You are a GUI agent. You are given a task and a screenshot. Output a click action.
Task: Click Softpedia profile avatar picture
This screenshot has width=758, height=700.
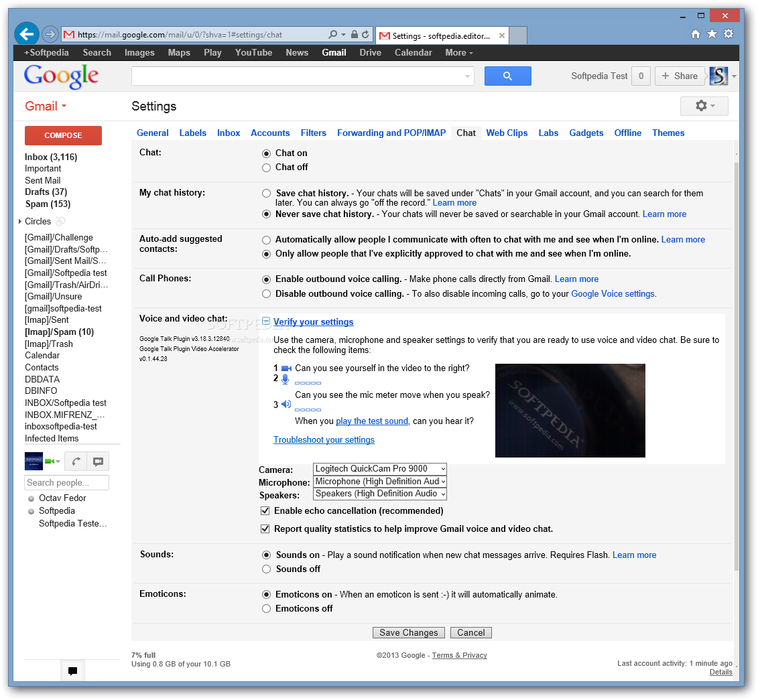pyautogui.click(x=718, y=76)
